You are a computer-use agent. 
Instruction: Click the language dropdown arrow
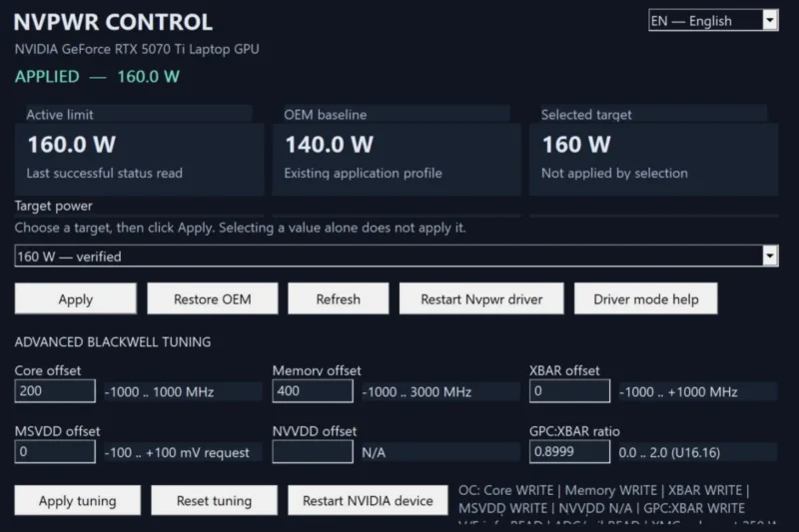pyautogui.click(x=770, y=20)
